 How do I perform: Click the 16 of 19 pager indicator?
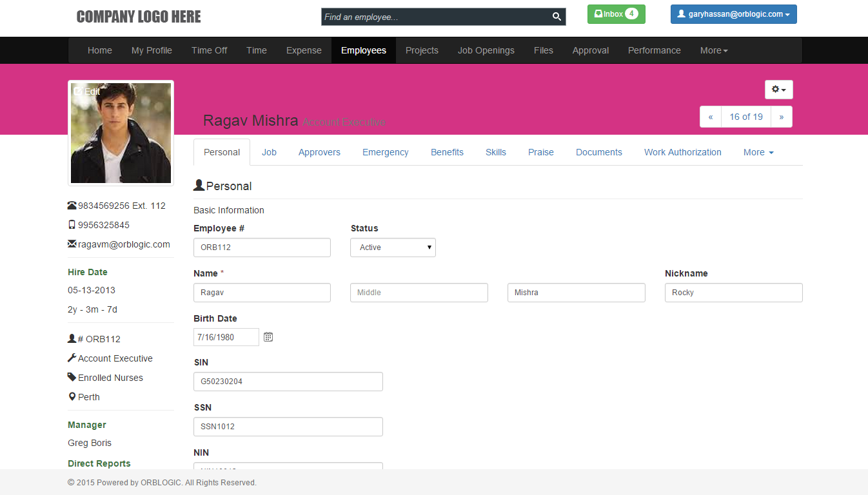tap(746, 117)
